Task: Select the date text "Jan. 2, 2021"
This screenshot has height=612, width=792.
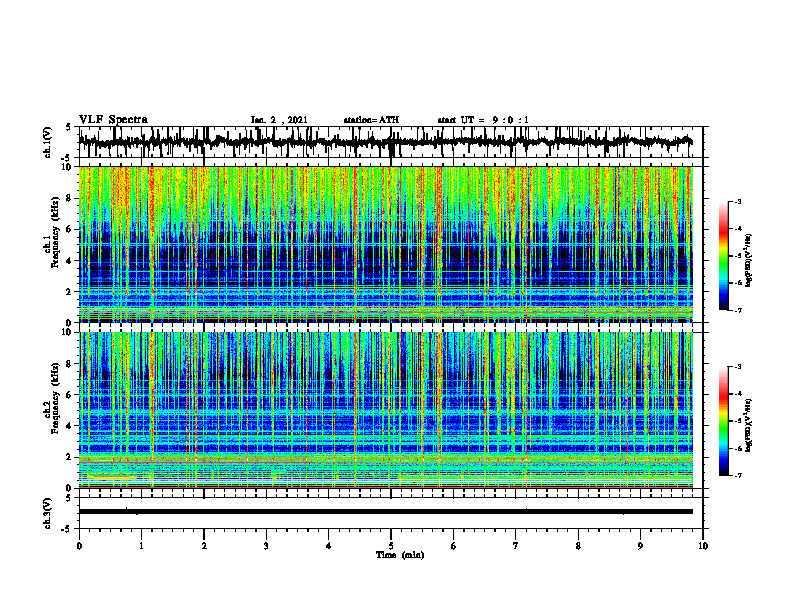Action: pyautogui.click(x=279, y=120)
